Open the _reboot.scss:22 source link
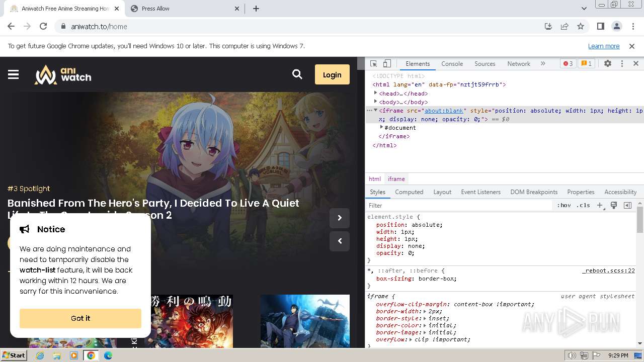Viewport: 644px width, 362px height. coord(608,270)
